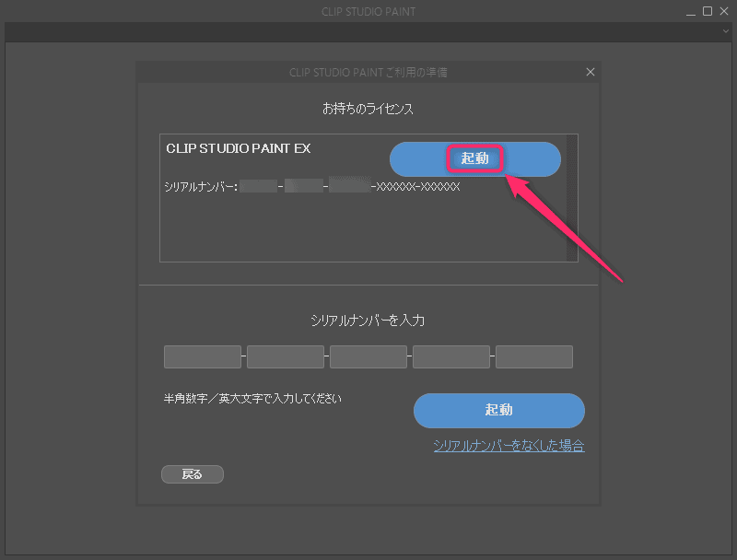The image size is (737, 560).
Task: Click the お持ちのライセンス heading
Action: tap(368, 109)
